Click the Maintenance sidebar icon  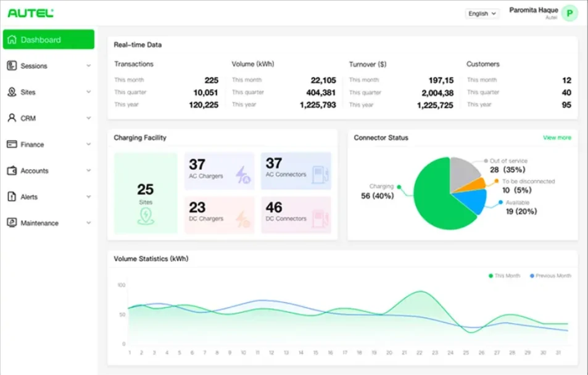click(12, 222)
